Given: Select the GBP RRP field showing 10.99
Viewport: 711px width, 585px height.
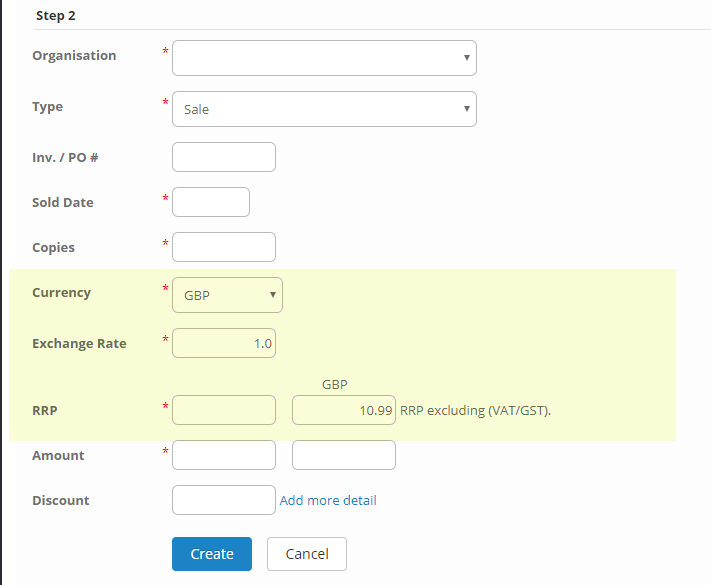Looking at the screenshot, I should pos(343,410).
